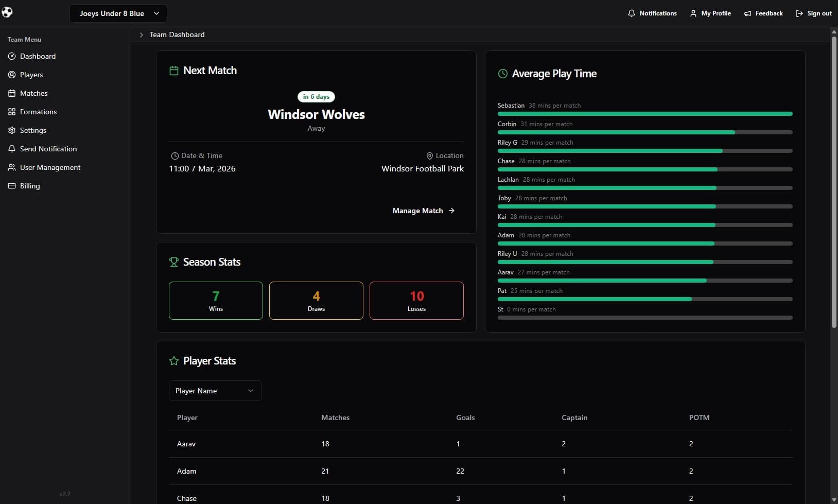Expand the Player Name filter dropdown
Screen dimensions: 838x504
click(215, 390)
